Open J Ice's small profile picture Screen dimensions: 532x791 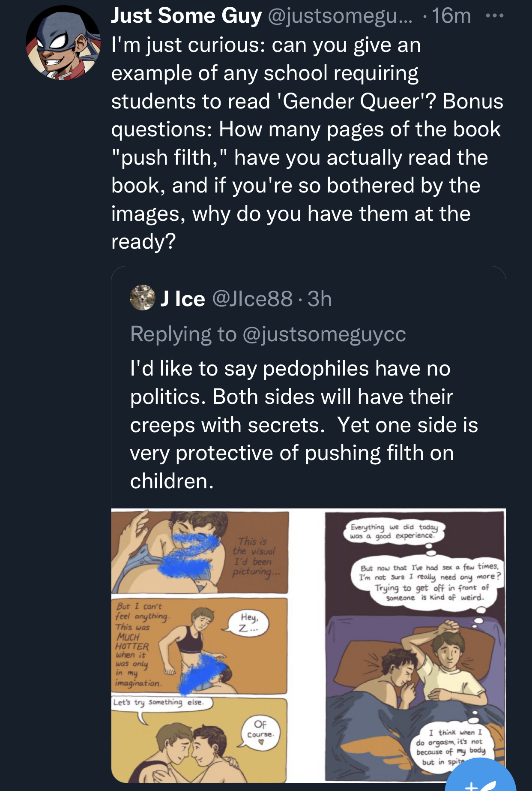click(x=143, y=298)
